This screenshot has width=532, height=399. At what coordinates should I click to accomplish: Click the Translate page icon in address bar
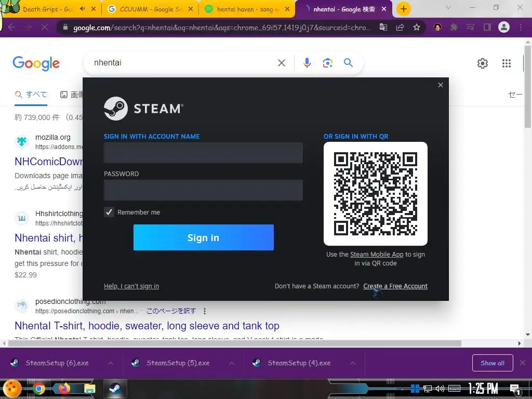click(383, 27)
